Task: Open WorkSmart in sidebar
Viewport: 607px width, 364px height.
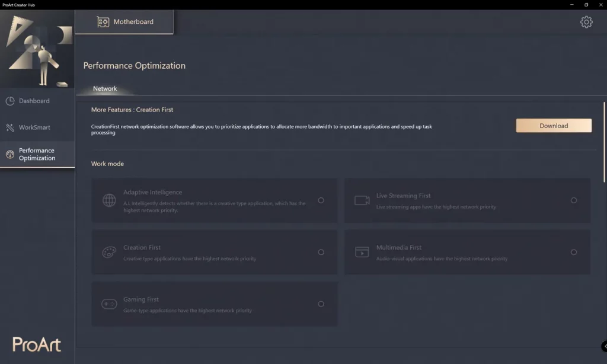Action: (x=37, y=127)
